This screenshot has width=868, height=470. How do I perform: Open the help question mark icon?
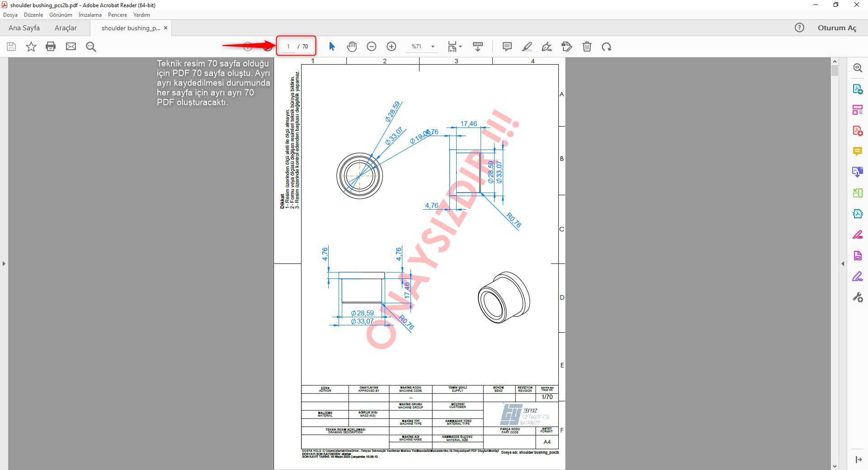point(799,28)
